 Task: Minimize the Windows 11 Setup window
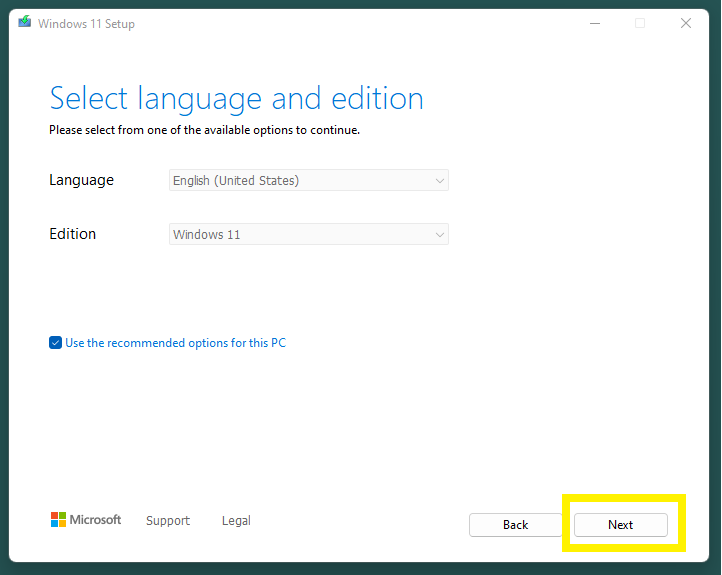(x=595, y=23)
